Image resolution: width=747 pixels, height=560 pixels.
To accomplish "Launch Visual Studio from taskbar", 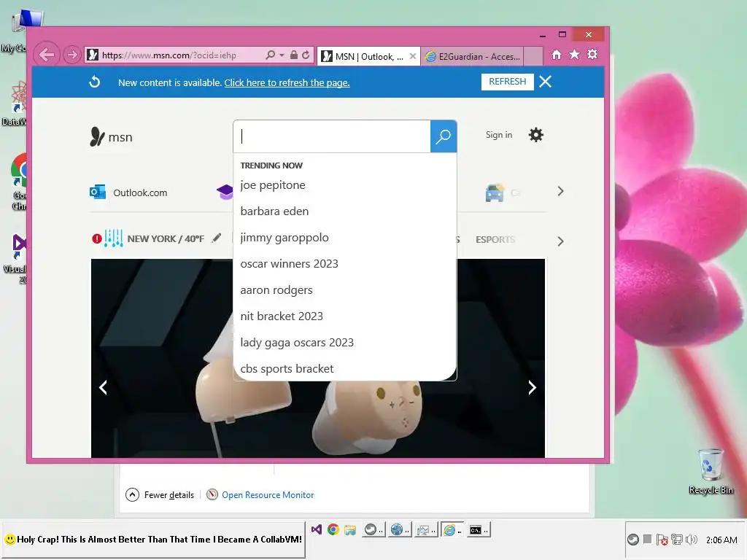I will [317, 529].
